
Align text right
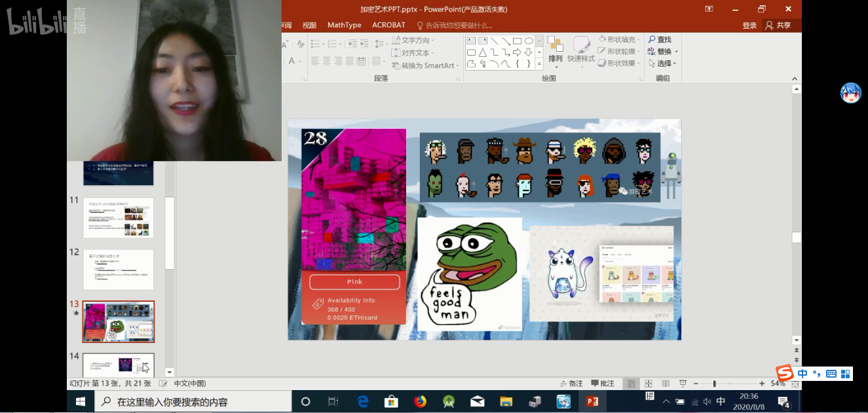coord(338,61)
